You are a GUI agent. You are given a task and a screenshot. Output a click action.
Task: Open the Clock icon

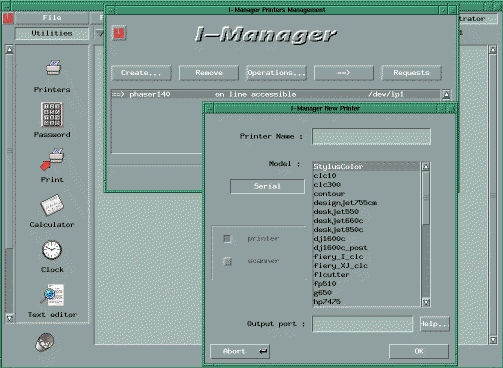(52, 250)
